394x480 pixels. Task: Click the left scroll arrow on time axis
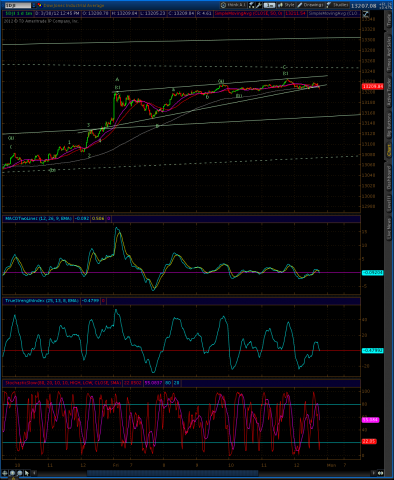tap(34, 473)
